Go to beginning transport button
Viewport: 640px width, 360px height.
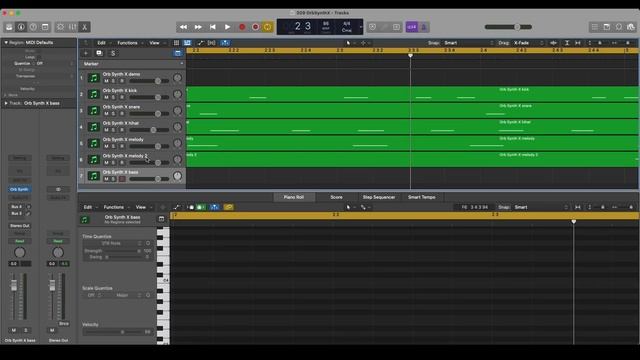213,27
